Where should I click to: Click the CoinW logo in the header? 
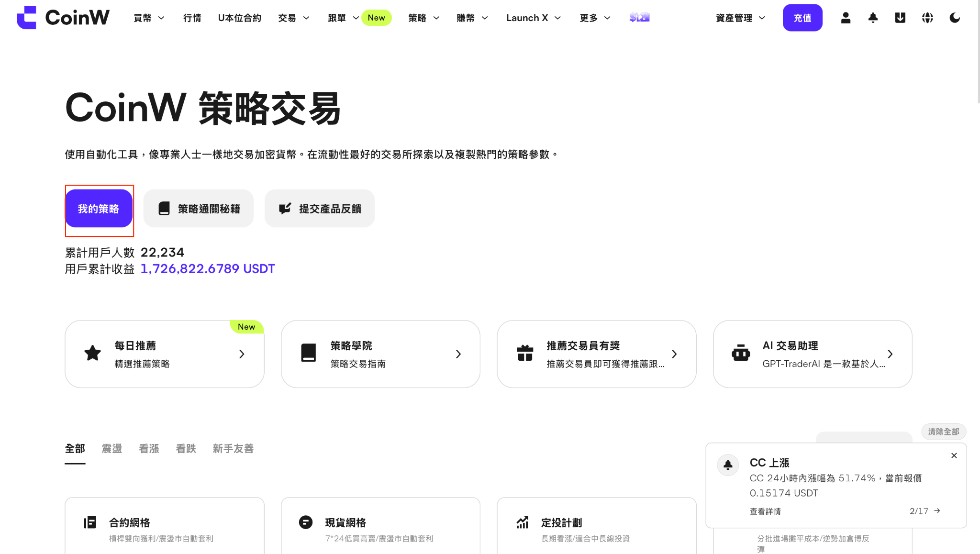click(x=63, y=18)
